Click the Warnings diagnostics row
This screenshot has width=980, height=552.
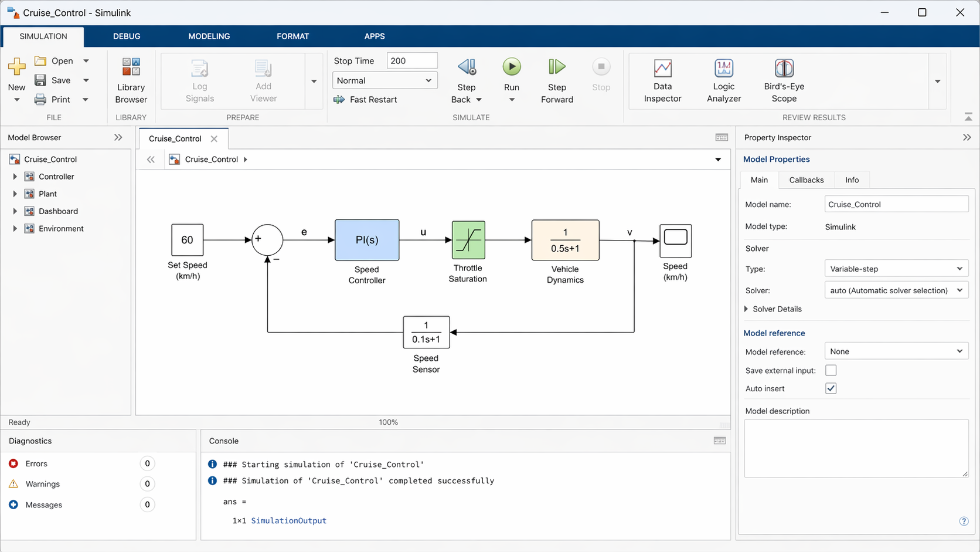(x=82, y=484)
